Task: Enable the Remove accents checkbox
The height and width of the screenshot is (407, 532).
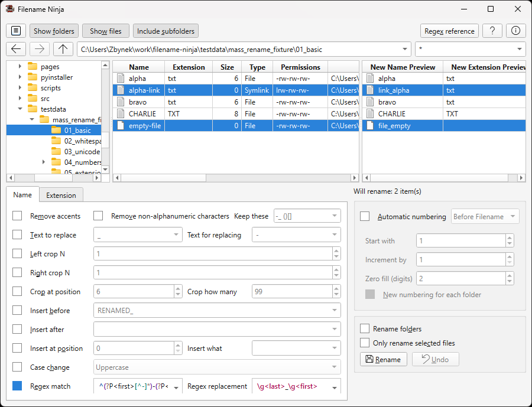Action: pyautogui.click(x=17, y=216)
